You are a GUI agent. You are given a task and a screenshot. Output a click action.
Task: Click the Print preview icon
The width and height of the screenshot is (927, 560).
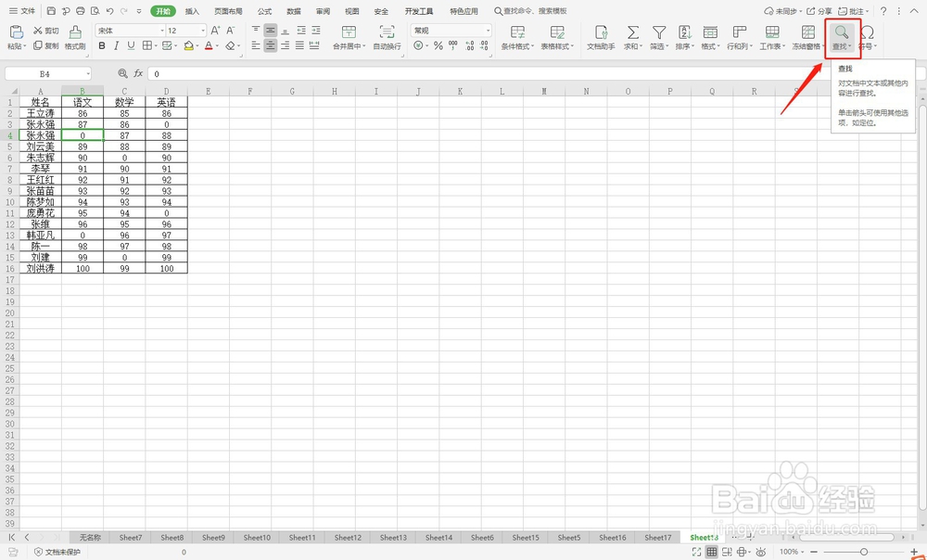(x=95, y=11)
